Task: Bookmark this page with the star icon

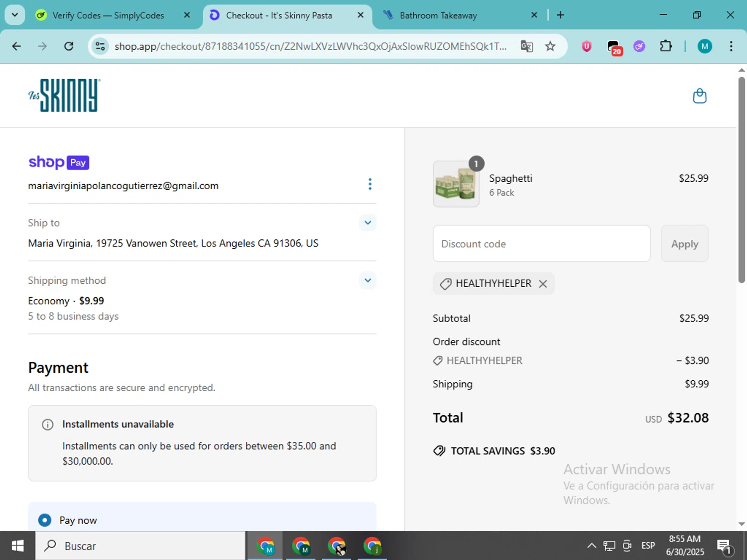Action: pyautogui.click(x=550, y=46)
